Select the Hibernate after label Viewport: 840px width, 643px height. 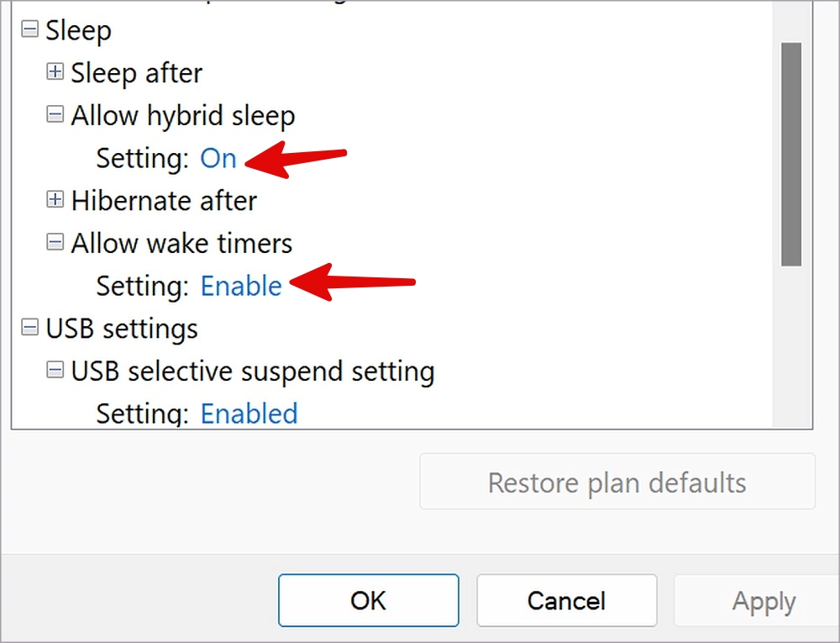(x=164, y=201)
